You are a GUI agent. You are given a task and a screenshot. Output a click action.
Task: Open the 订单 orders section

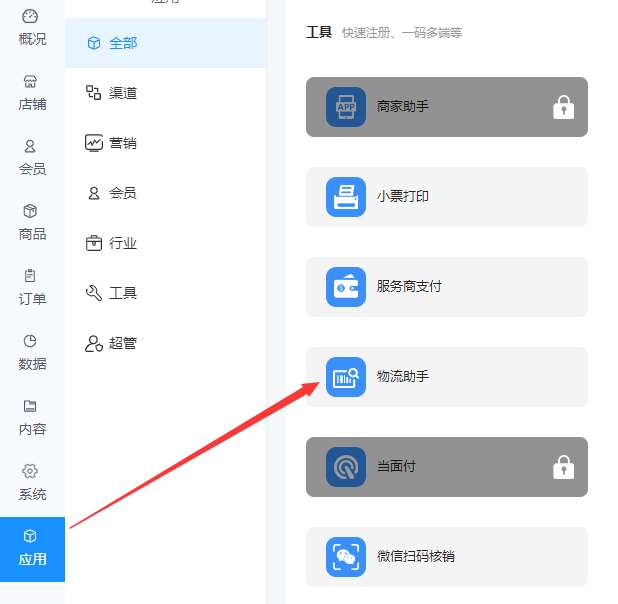[x=32, y=288]
